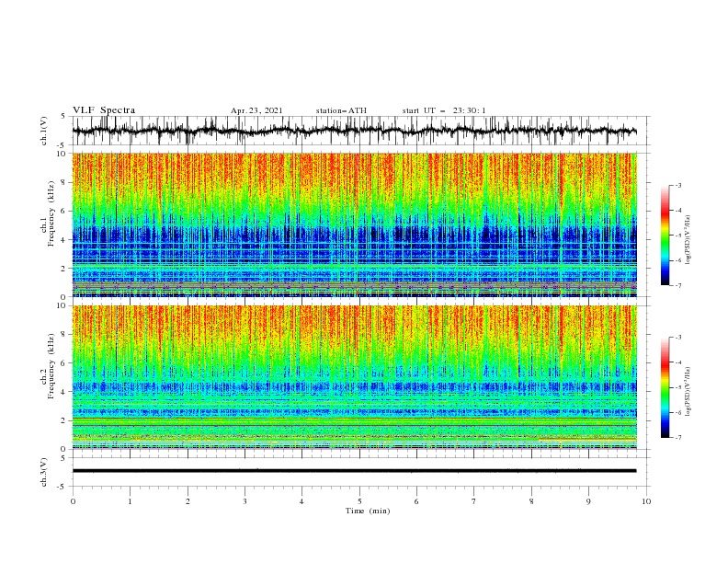The width and height of the screenshot is (728, 563).
Task: Click the ch.2 spectrogram color scale bar
Action: [665, 387]
